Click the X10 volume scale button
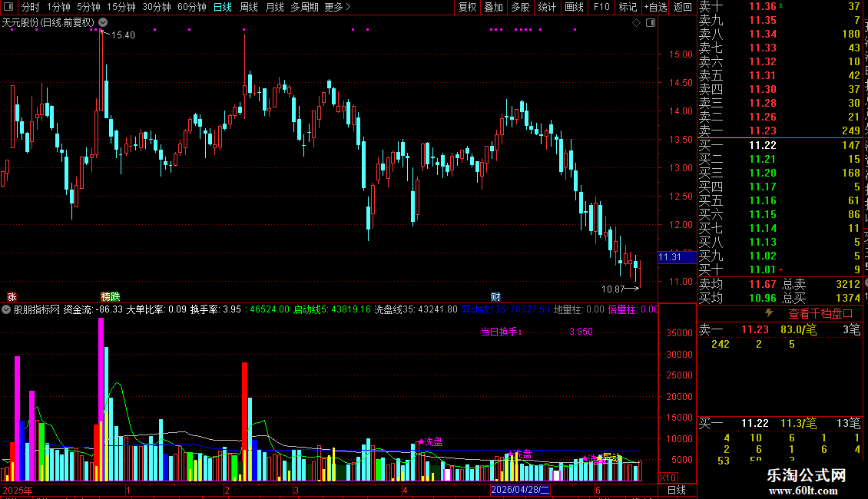The height and width of the screenshot is (499, 868). point(668,478)
